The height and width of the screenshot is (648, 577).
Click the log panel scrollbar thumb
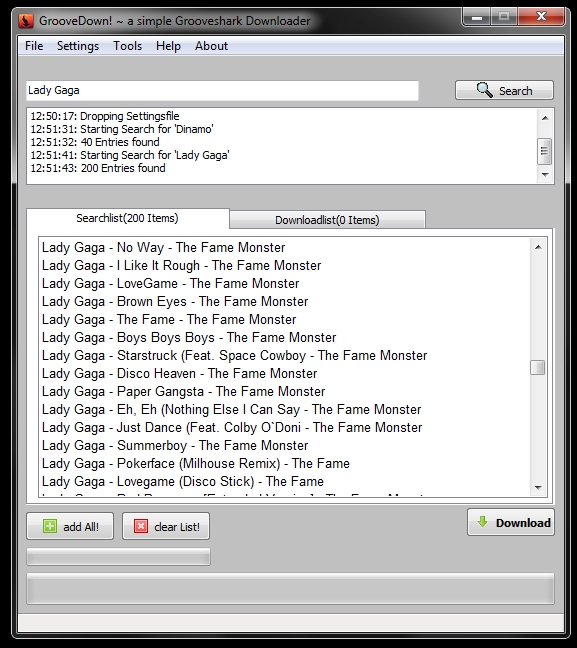coord(544,151)
